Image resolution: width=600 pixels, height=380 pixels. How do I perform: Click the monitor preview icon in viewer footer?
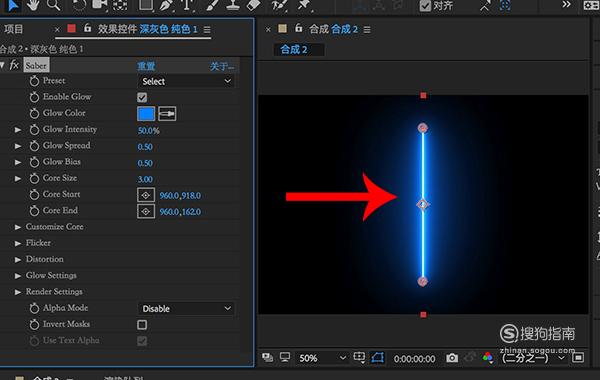pyautogui.click(x=285, y=357)
